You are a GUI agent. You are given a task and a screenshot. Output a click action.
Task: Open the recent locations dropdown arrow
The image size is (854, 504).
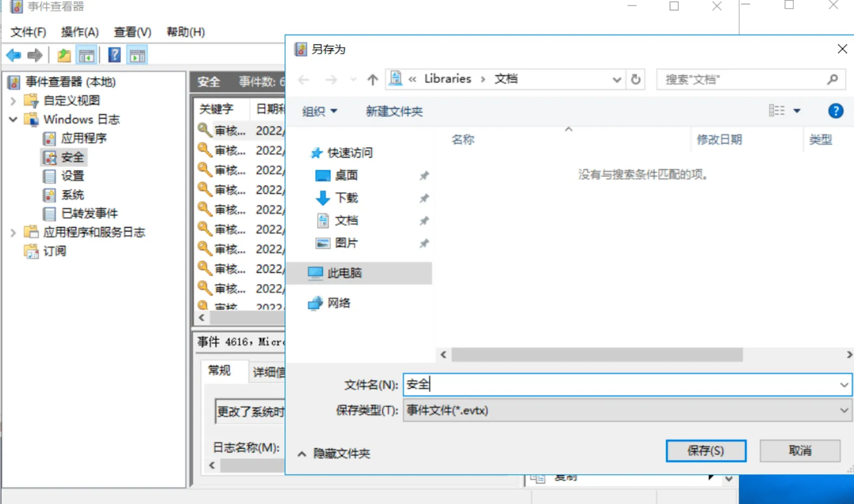(353, 80)
